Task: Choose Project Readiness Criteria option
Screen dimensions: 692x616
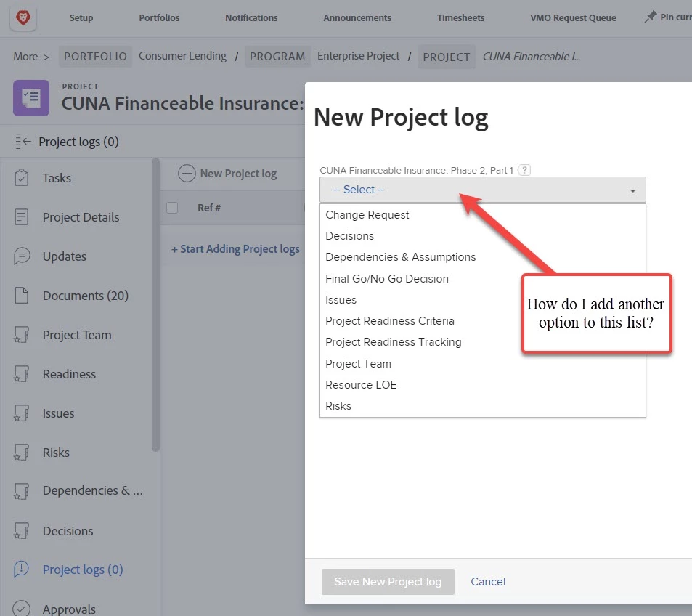Action: [390, 321]
